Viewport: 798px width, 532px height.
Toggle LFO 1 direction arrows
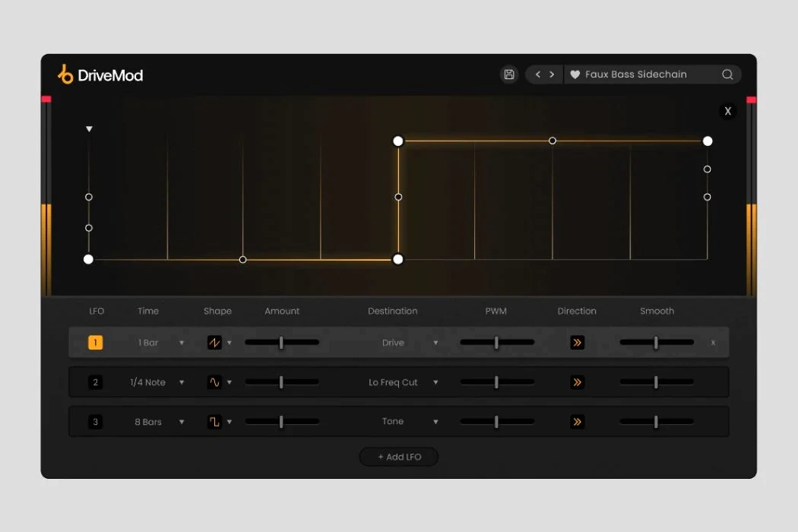(577, 343)
